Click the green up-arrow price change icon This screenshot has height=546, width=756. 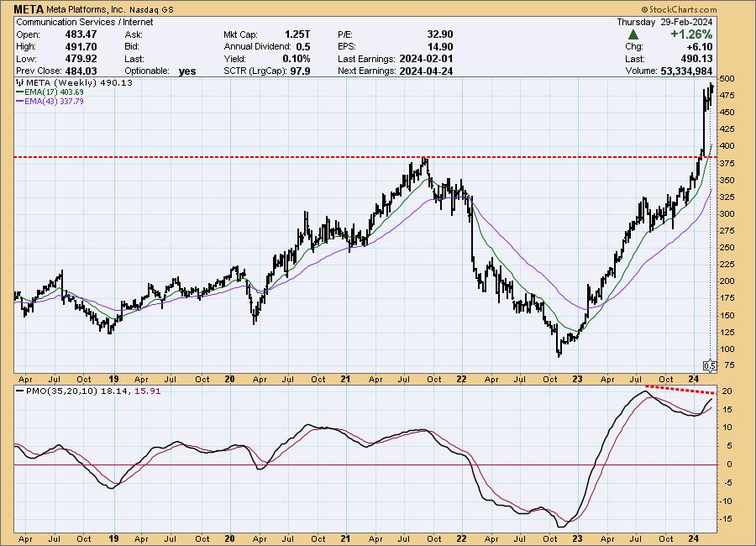click(x=633, y=34)
